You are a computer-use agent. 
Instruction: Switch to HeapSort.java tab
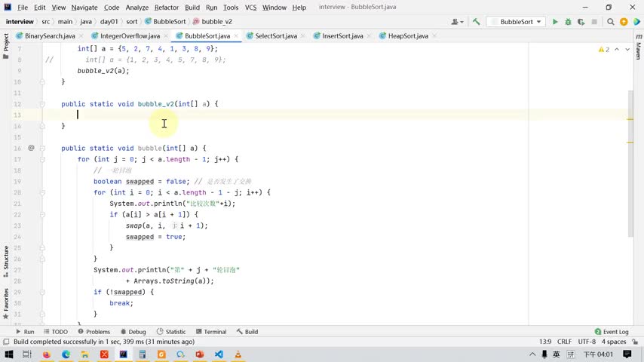tap(408, 36)
